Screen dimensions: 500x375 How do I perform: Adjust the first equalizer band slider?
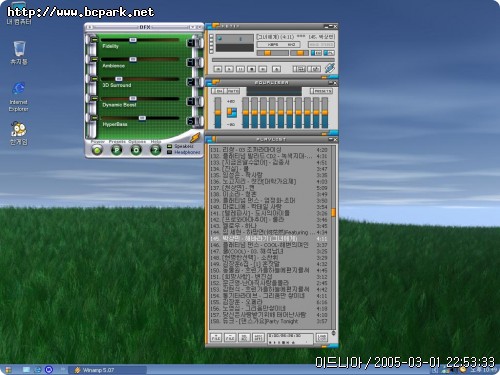tap(246, 113)
